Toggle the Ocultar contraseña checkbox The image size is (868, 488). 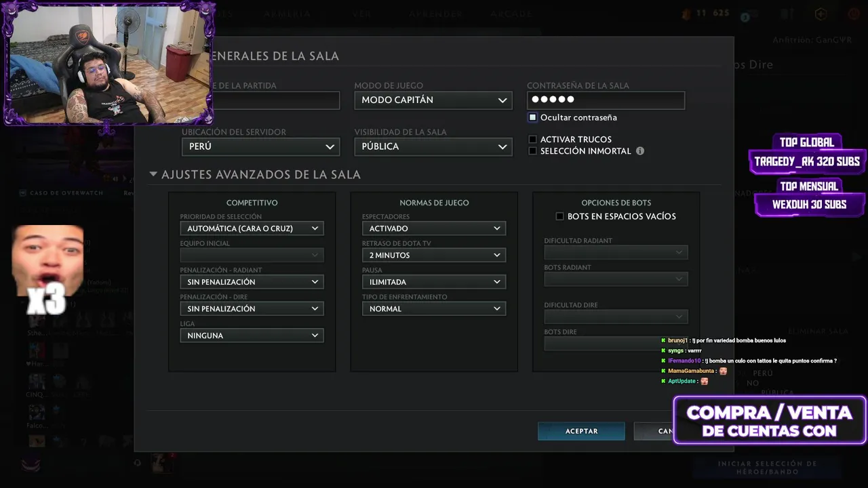coord(533,117)
